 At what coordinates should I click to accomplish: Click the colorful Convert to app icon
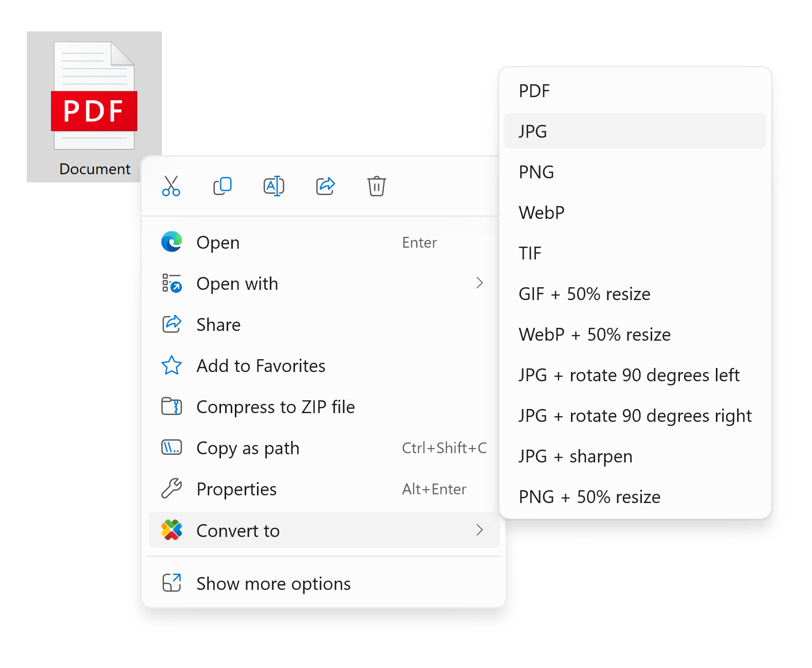[x=172, y=530]
